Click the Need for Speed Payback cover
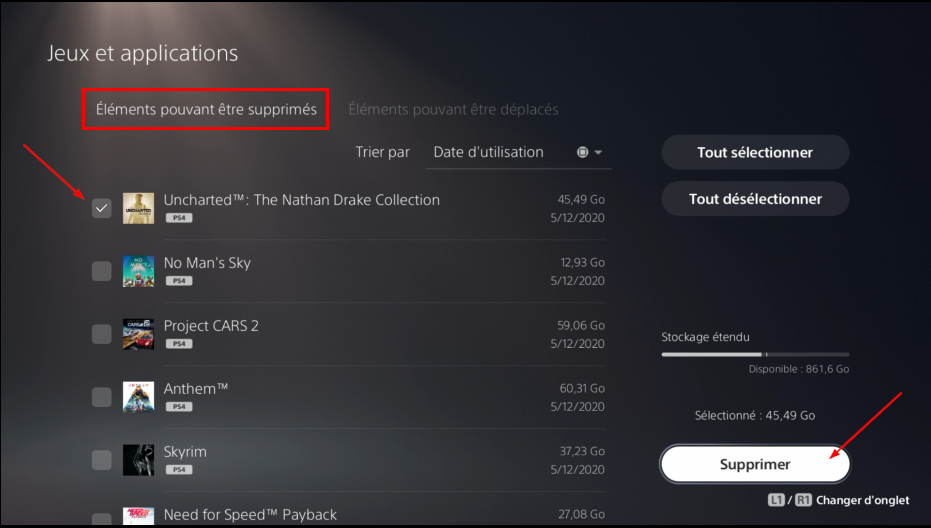 pos(138,516)
